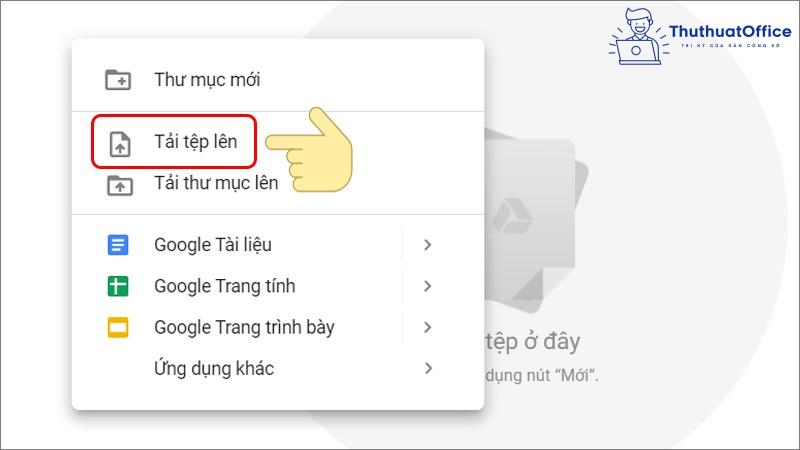Viewport: 800px width, 450px height.
Task: Click the blue Google Docs icon
Action: pyautogui.click(x=118, y=245)
